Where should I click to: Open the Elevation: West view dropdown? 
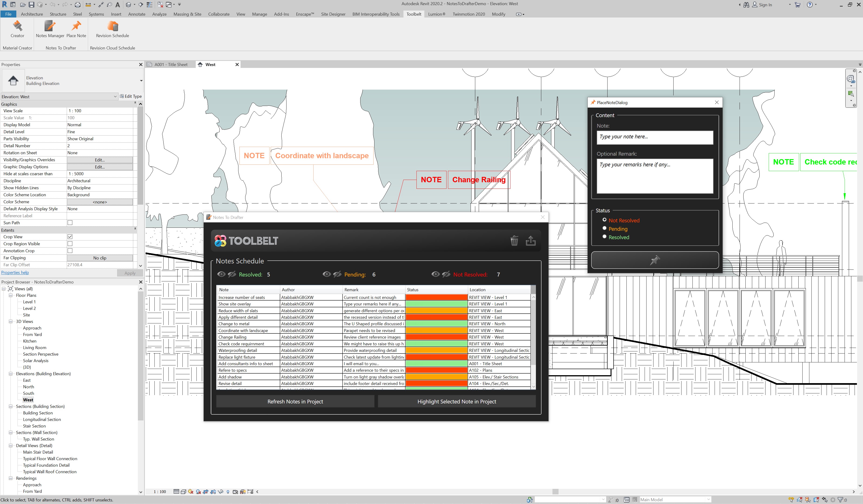(115, 97)
